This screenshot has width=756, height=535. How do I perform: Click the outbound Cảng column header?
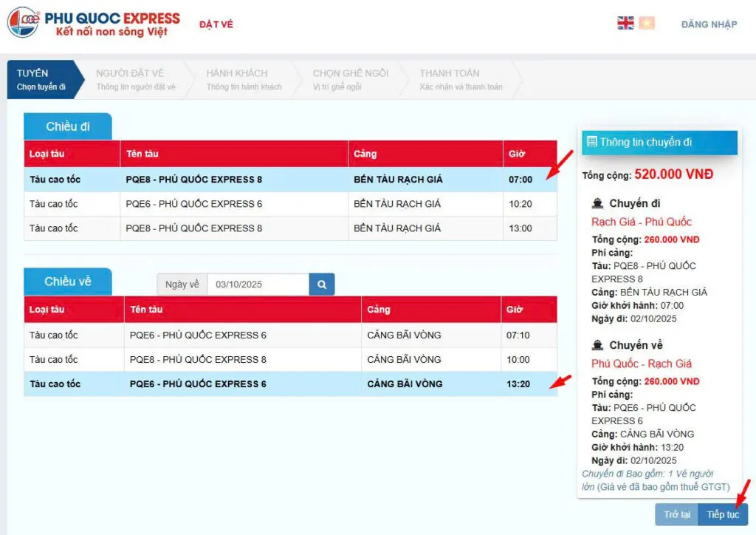click(425, 154)
